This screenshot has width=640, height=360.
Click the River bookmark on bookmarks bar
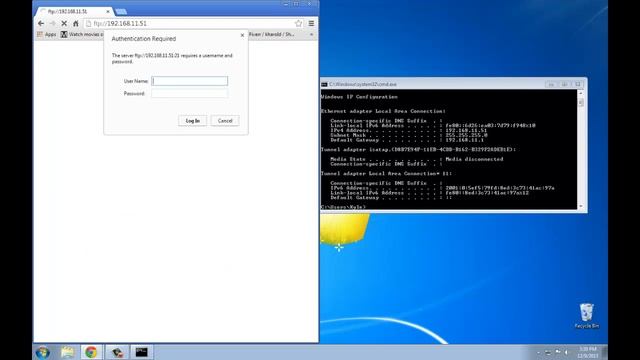point(271,35)
